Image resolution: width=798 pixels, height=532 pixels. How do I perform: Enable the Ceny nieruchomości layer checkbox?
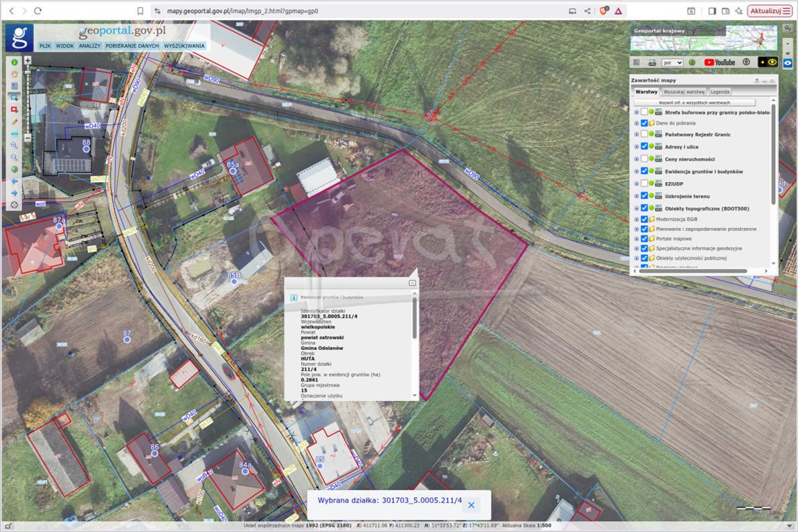tap(644, 159)
